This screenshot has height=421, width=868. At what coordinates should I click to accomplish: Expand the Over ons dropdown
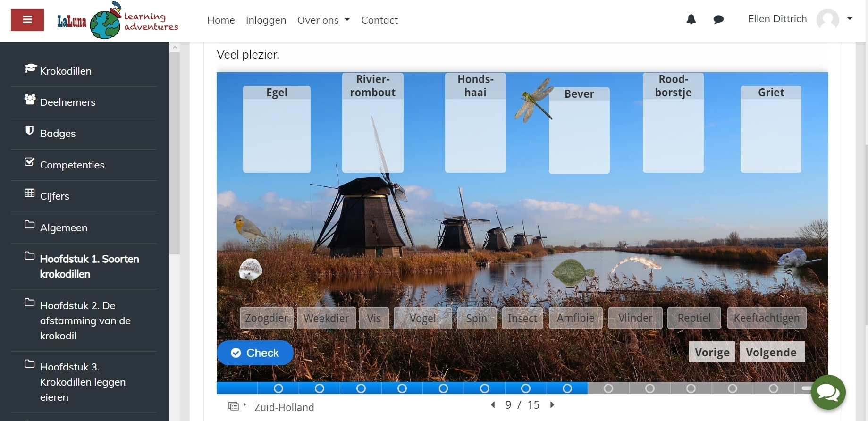pyautogui.click(x=324, y=20)
